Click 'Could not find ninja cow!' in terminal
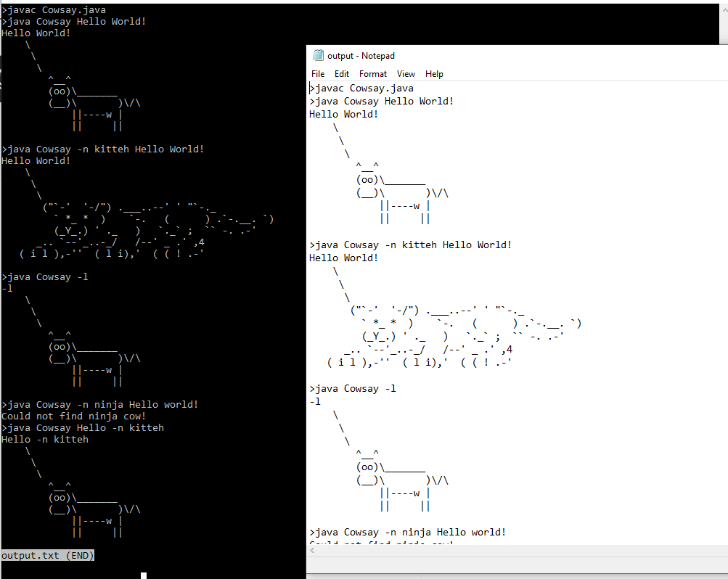This screenshot has width=728, height=579. pos(73,416)
